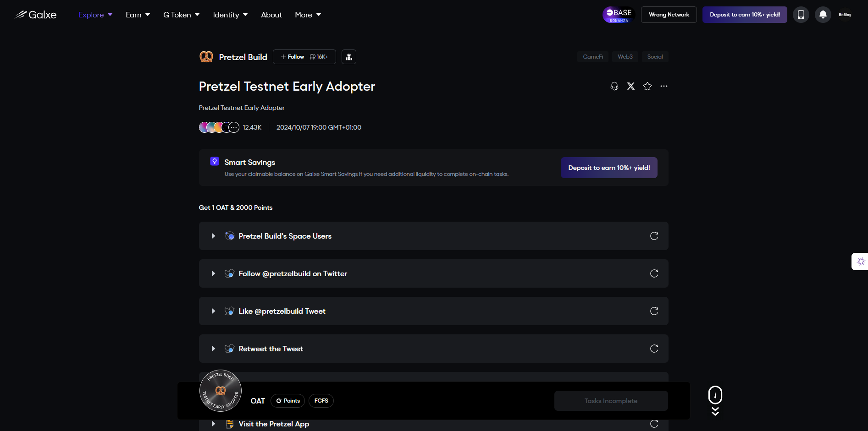Image resolution: width=868 pixels, height=431 pixels.
Task: Click the Galxe logo
Action: (x=36, y=15)
